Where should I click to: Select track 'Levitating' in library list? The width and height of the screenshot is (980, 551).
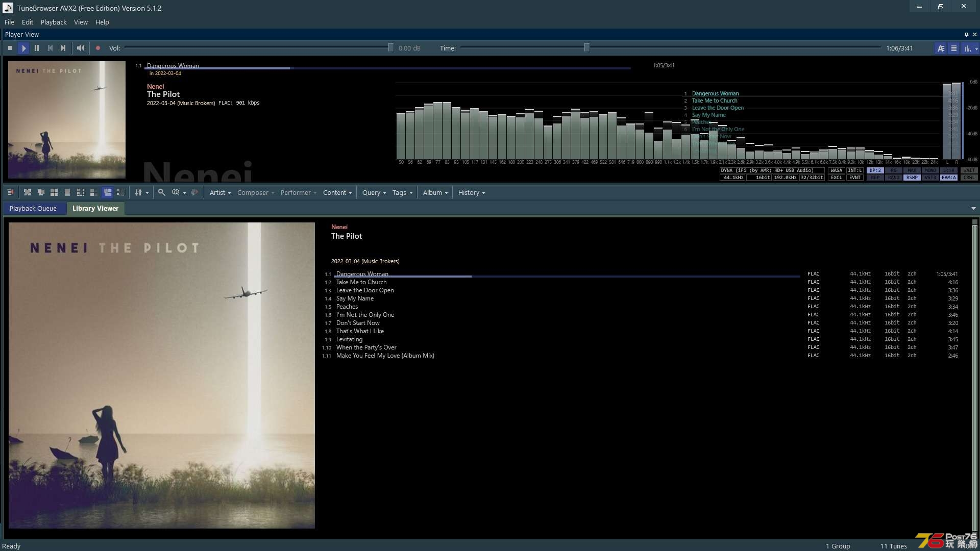click(x=349, y=339)
